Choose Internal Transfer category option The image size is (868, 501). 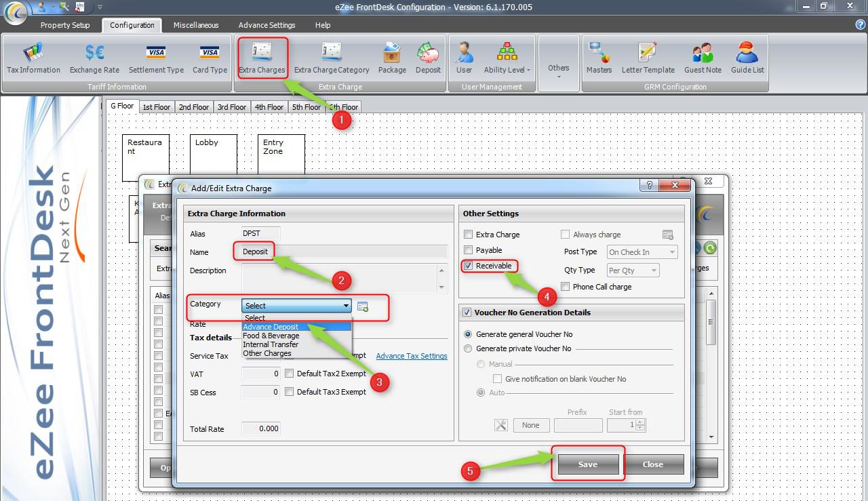click(x=297, y=344)
